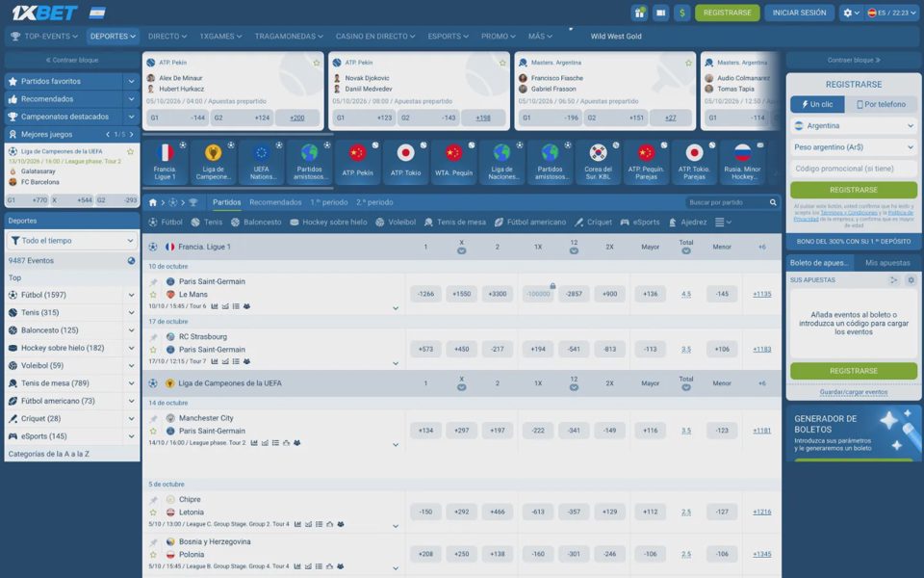Screen dimensions: 924x578
Task: Open the WTA Pequín league tile
Action: pos(453,162)
